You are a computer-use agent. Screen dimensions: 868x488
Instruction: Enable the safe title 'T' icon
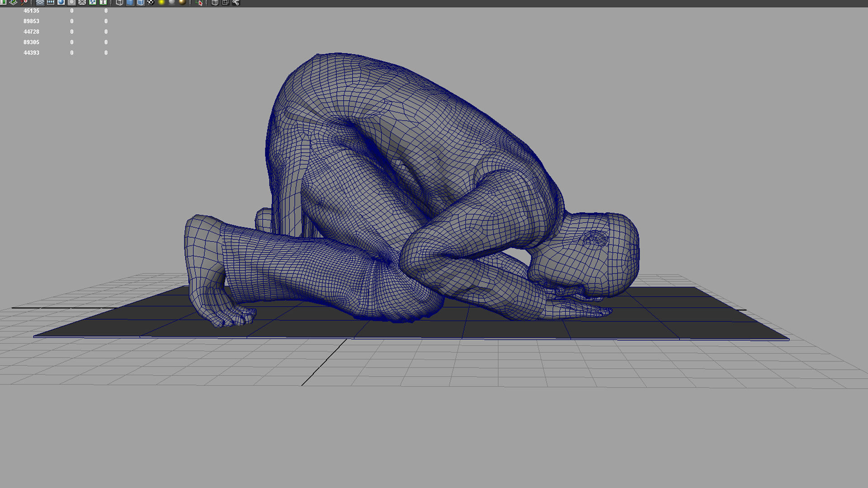pos(103,2)
